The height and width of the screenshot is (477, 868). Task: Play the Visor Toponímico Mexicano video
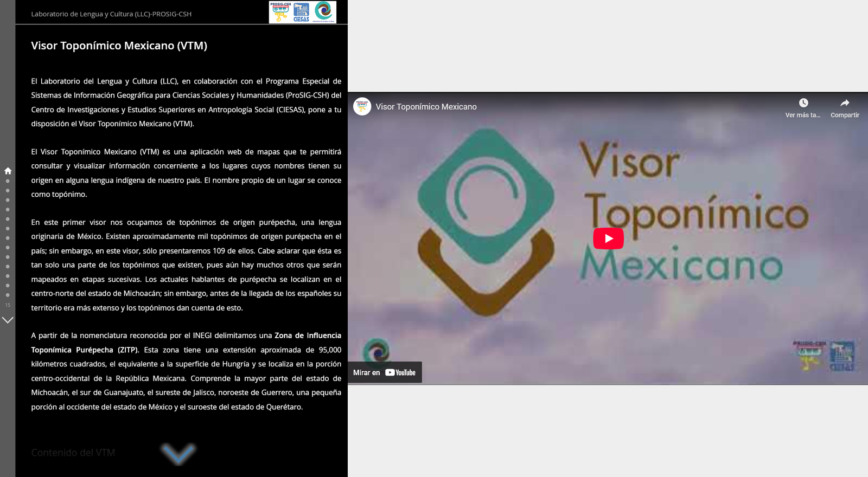pos(608,238)
